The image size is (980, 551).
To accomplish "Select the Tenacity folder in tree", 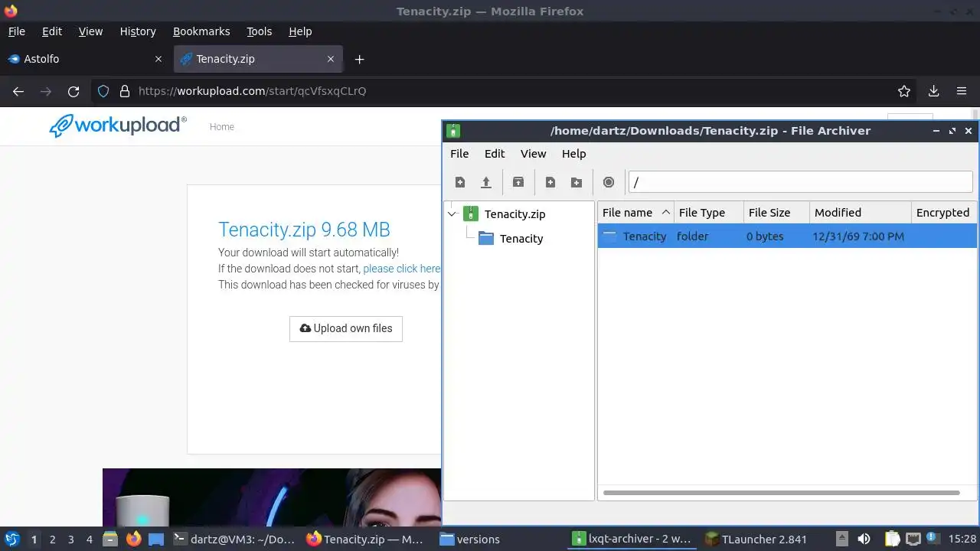I will coord(511,239).
